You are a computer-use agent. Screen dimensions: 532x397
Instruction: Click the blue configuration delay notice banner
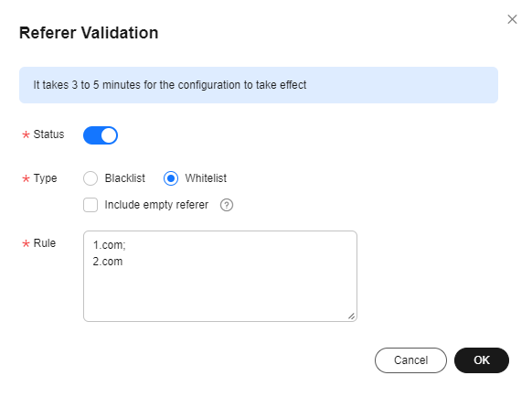259,85
